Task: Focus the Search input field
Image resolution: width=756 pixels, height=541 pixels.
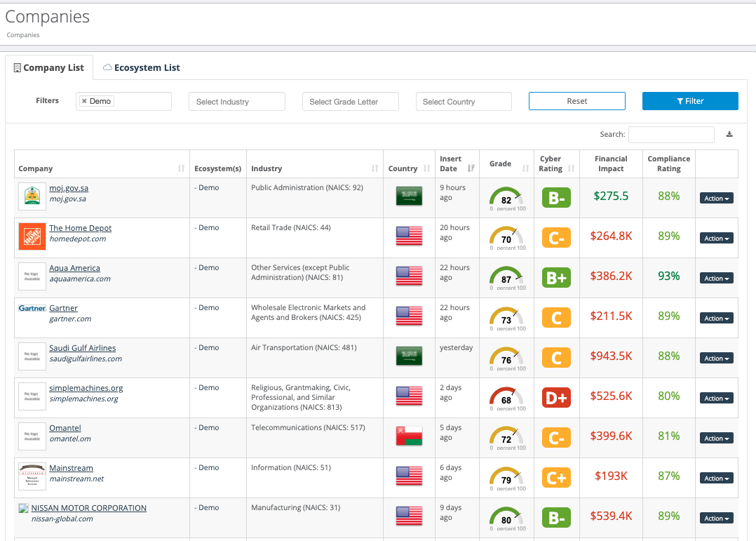Action: [x=671, y=135]
